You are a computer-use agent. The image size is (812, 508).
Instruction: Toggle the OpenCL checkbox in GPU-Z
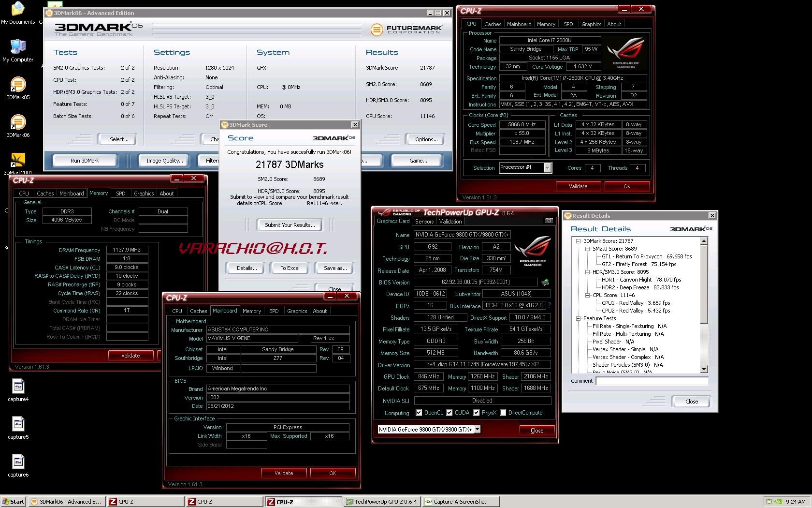[x=419, y=413]
